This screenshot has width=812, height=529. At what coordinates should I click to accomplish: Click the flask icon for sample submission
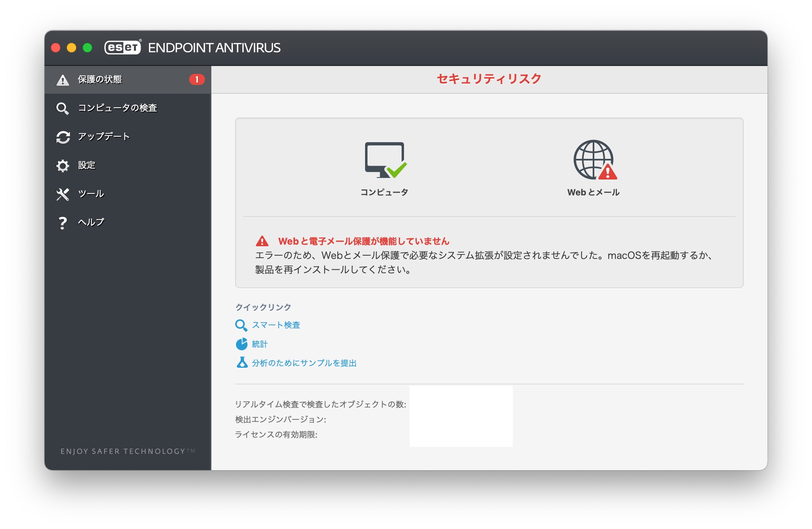242,363
